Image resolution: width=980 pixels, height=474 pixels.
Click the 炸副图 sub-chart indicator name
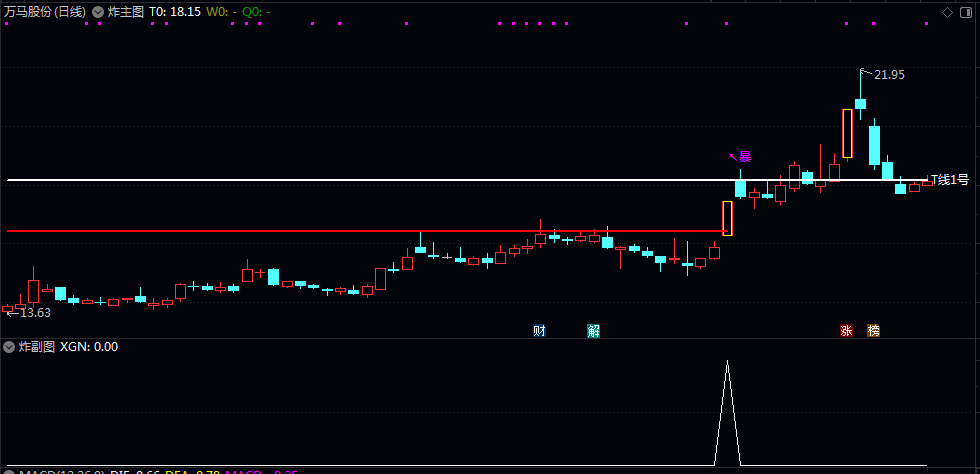37,346
